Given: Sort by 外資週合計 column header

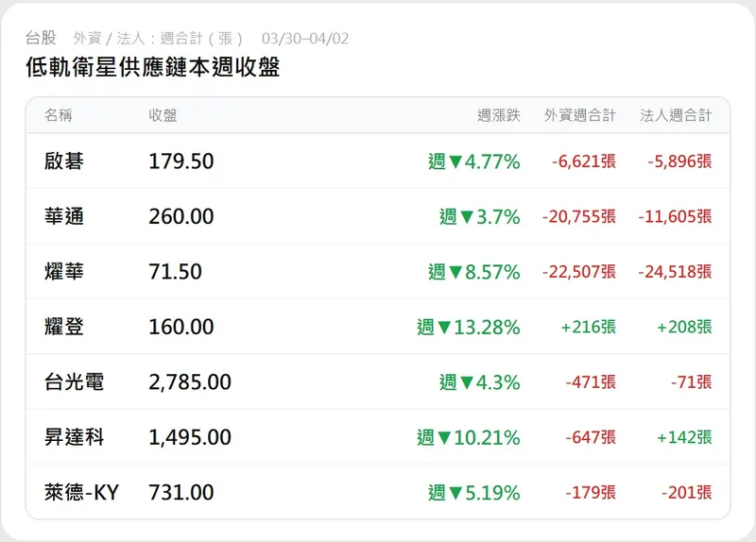Looking at the screenshot, I should tap(579, 115).
